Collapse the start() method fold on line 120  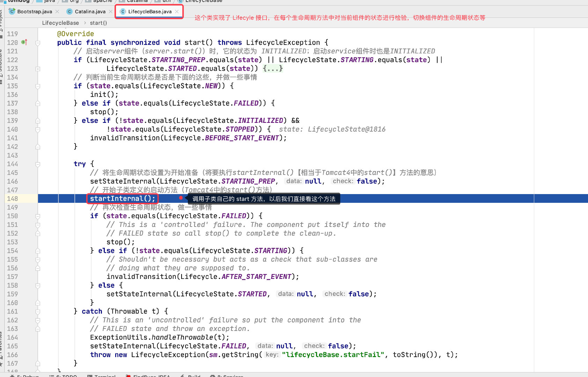pyautogui.click(x=38, y=43)
